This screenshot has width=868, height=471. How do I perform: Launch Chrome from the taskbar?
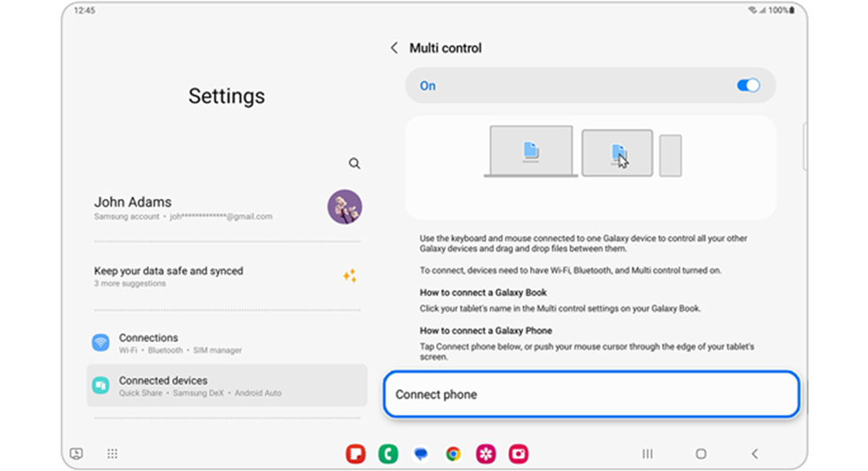coord(454,454)
